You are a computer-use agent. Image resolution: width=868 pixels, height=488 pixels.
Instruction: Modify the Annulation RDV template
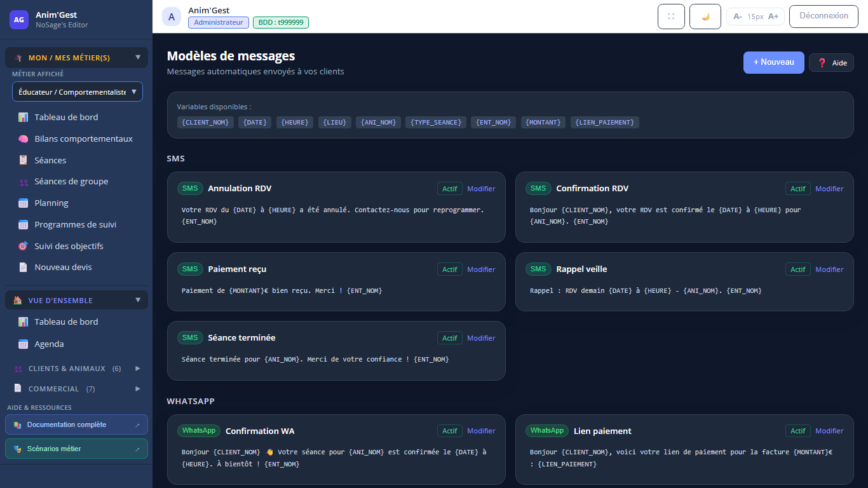481,189
